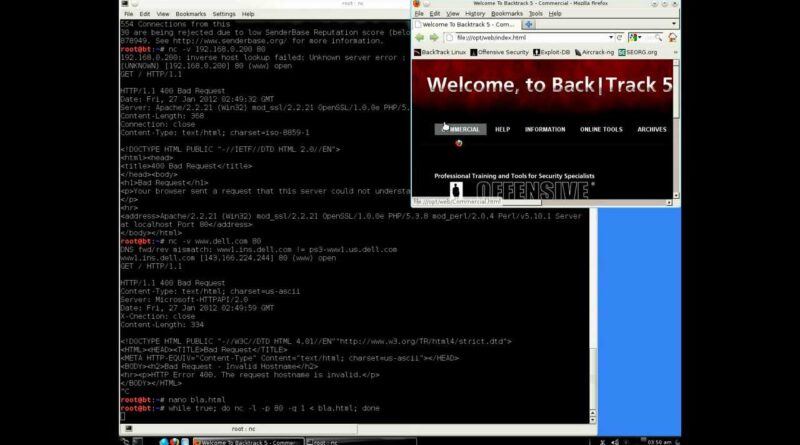
Task: Open Firefox home page icon
Action: (672, 38)
